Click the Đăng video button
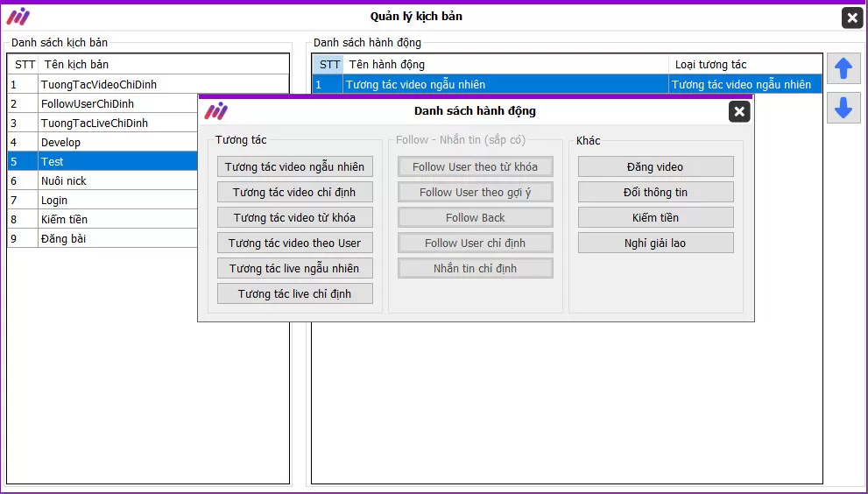Viewport: 868px width, 494px height. [655, 166]
